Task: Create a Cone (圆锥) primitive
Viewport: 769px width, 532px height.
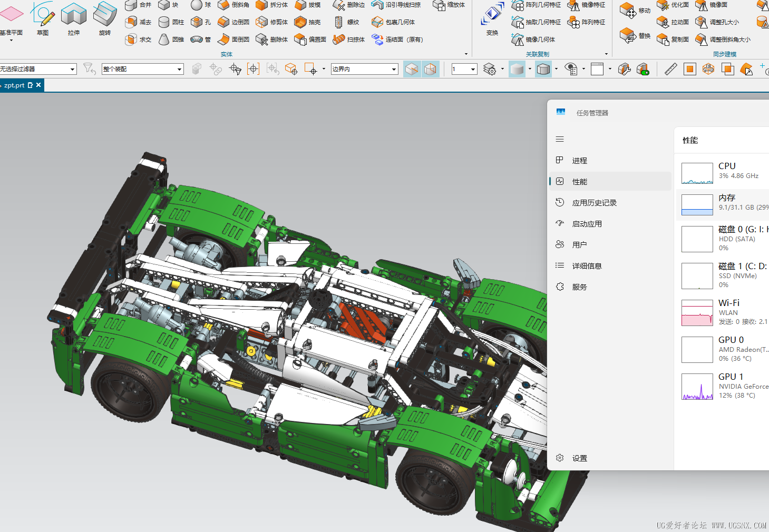Action: pos(171,40)
